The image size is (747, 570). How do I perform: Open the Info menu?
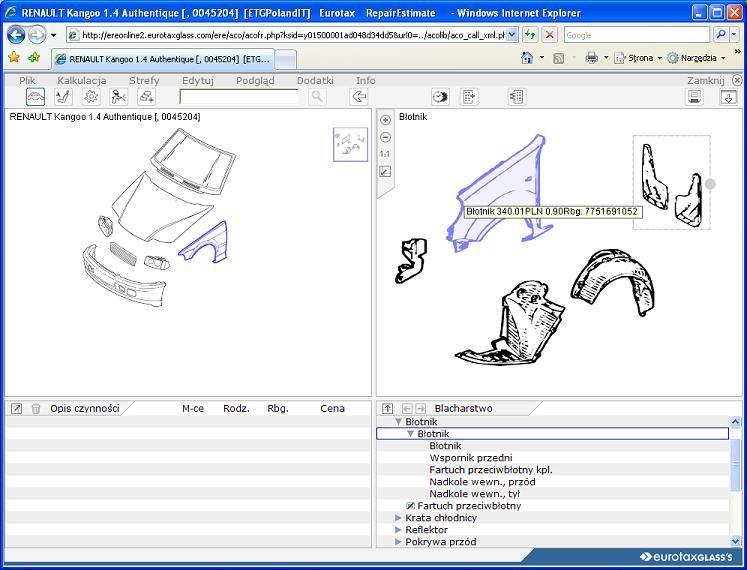click(x=365, y=80)
